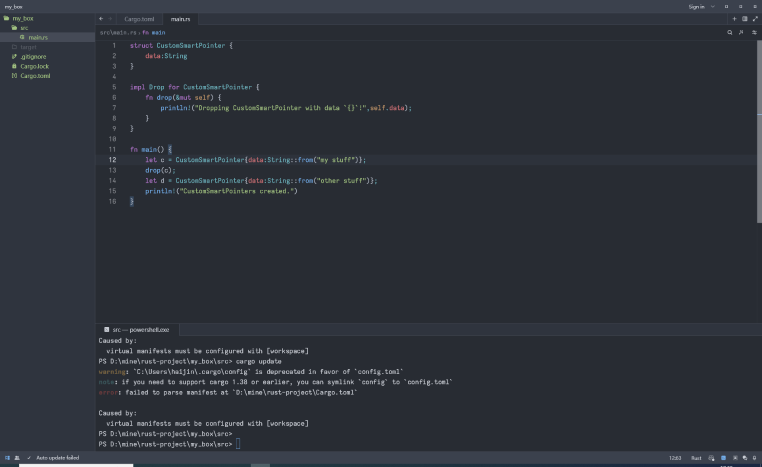This screenshot has height=467, width=762.
Task: Click 'impl Drop for CustomSmartPointer' line
Action: [x=194, y=87]
